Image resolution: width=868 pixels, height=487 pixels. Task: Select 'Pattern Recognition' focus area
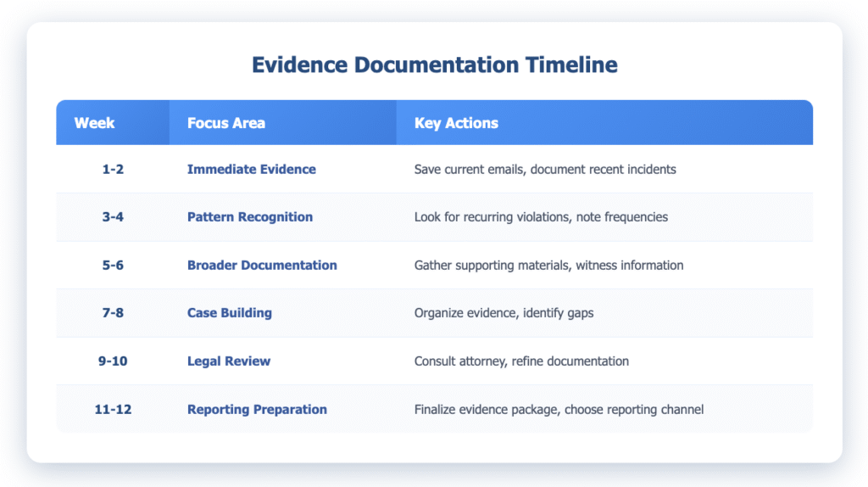click(250, 216)
